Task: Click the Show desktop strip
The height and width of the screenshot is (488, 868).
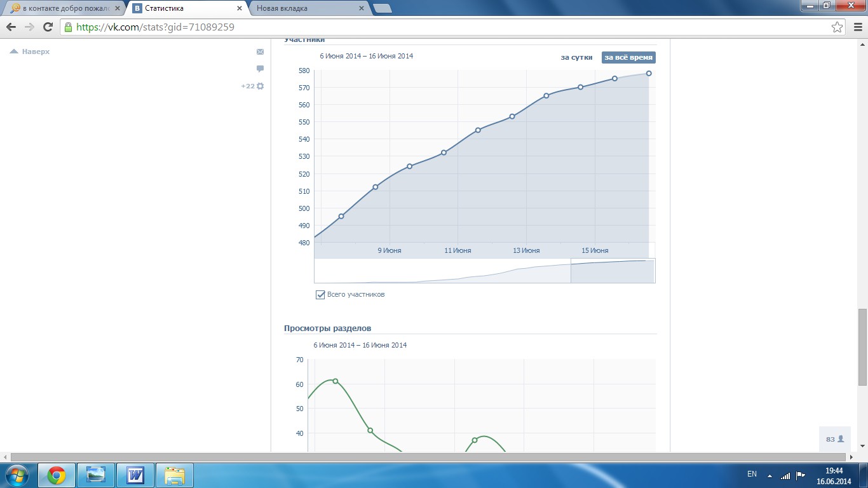Action: pyautogui.click(x=864, y=475)
